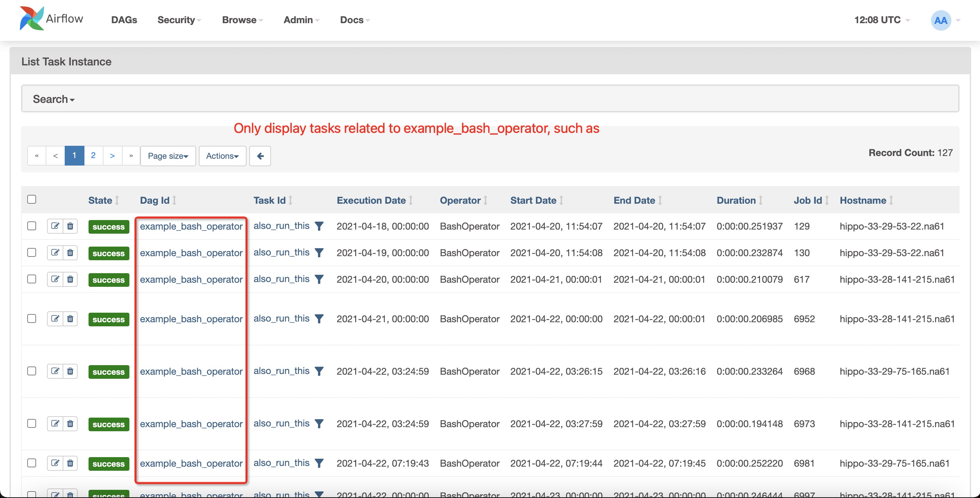This screenshot has height=498, width=980.
Task: Delete the record with Job Id 6981
Action: pyautogui.click(x=70, y=463)
